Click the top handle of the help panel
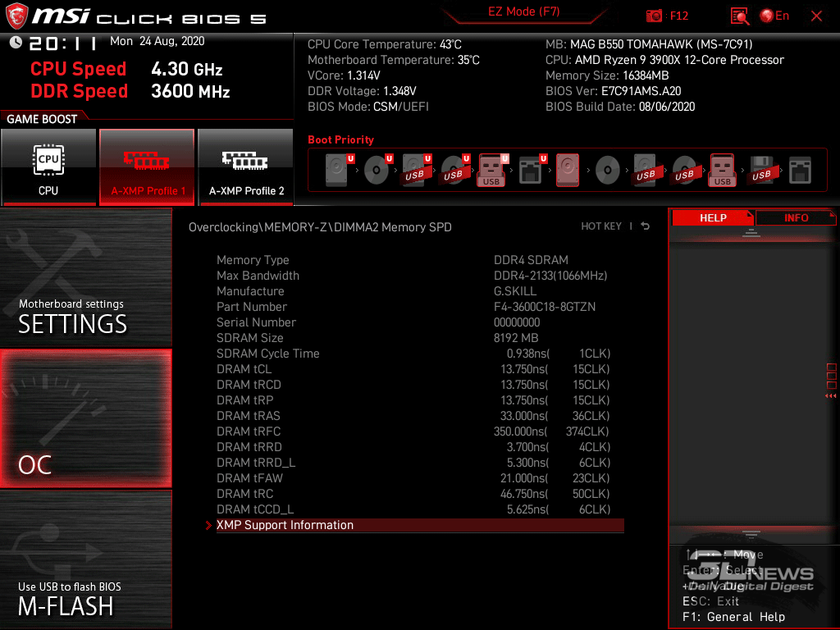840x630 pixels. pos(751,232)
